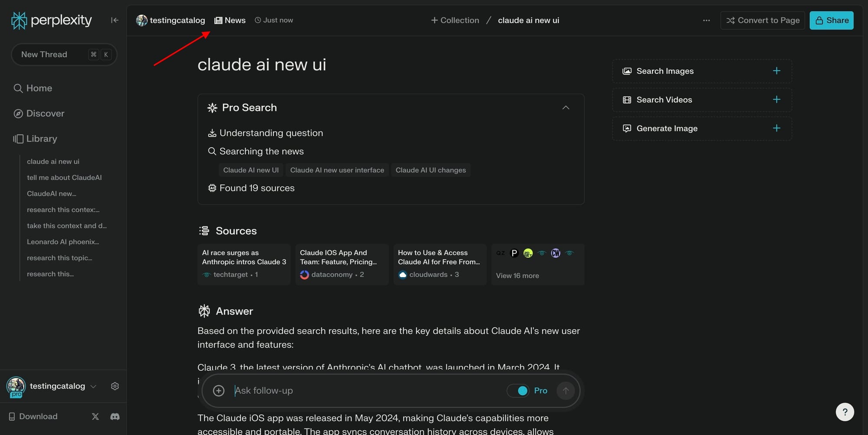Click 'Claude AI new user interface' query chip
The width and height of the screenshot is (868, 435).
(x=337, y=170)
